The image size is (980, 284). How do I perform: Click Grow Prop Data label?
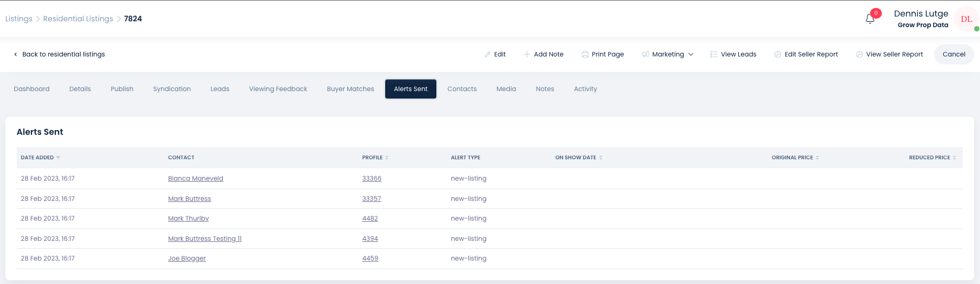pos(923,25)
